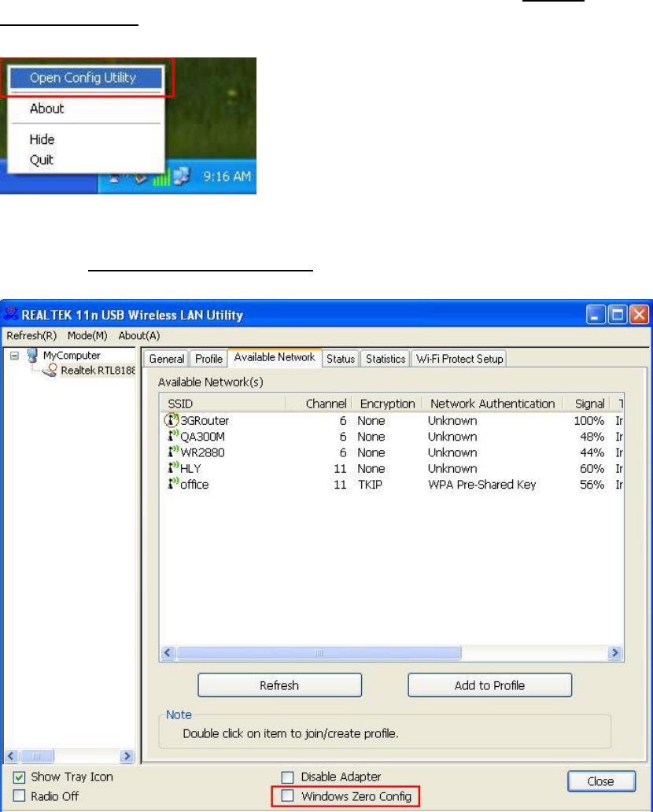Sort by the SSID column header
653x812 pixels.
click(x=223, y=404)
